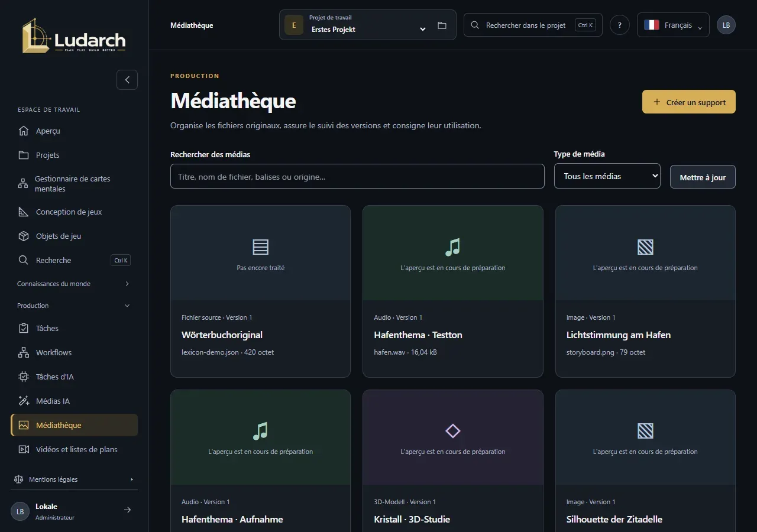
Task: Collapse the Production section
Action: [x=74, y=306]
